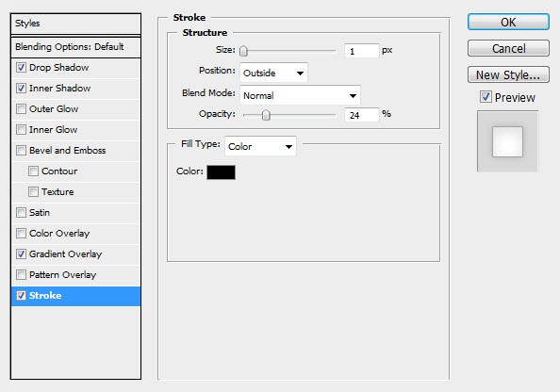Open the Blend Mode dropdown set to Normal
560x392 pixels.
[x=300, y=95]
